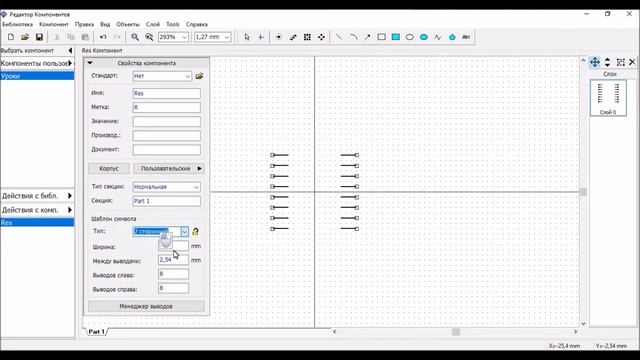Open the Вид menu

[x=105, y=24]
